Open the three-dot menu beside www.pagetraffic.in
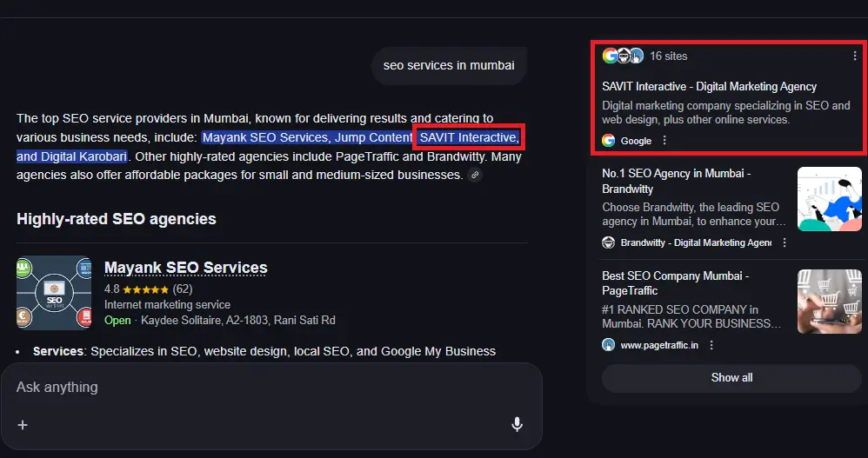The width and height of the screenshot is (868, 458). pos(711,345)
